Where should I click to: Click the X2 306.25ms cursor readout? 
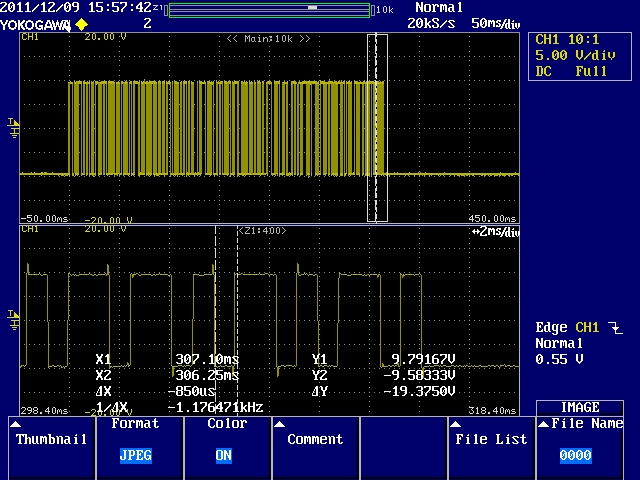167,375
